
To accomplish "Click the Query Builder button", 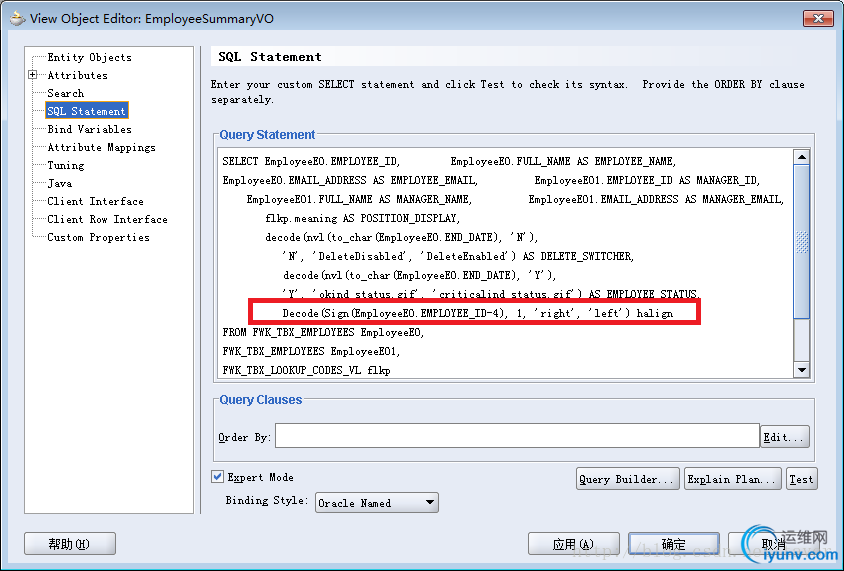I will pyautogui.click(x=628, y=479).
